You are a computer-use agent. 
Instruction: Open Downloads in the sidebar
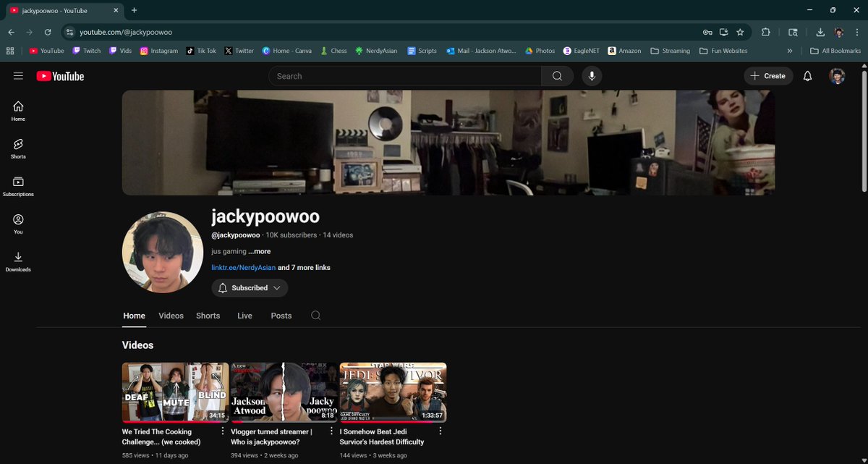click(x=18, y=261)
